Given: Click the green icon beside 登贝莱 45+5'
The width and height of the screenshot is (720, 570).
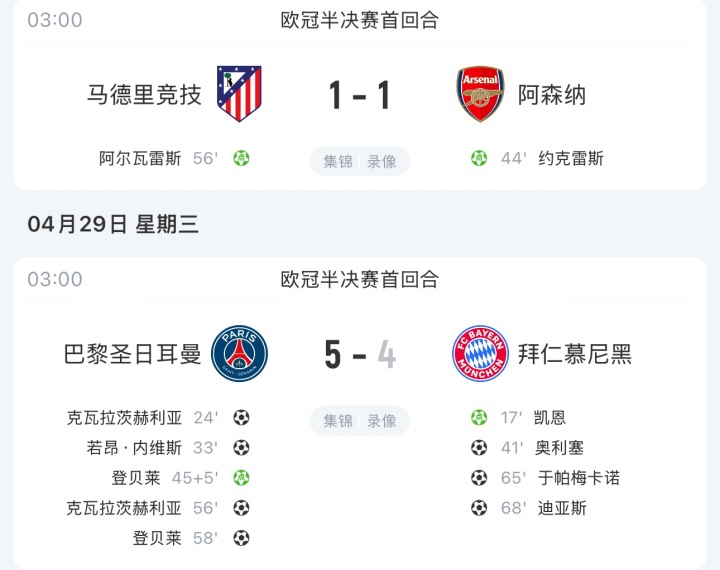Looking at the screenshot, I should pos(242,478).
